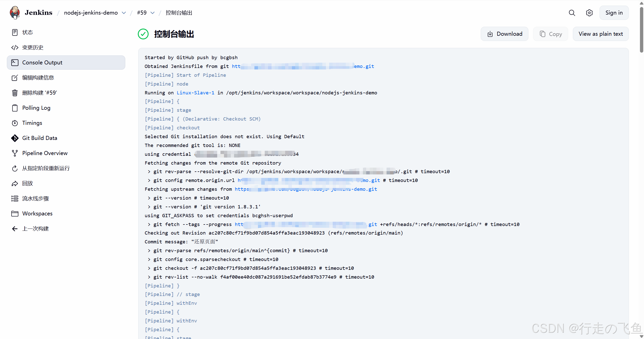Click the scrollbar down arrow

pyautogui.click(x=641, y=336)
